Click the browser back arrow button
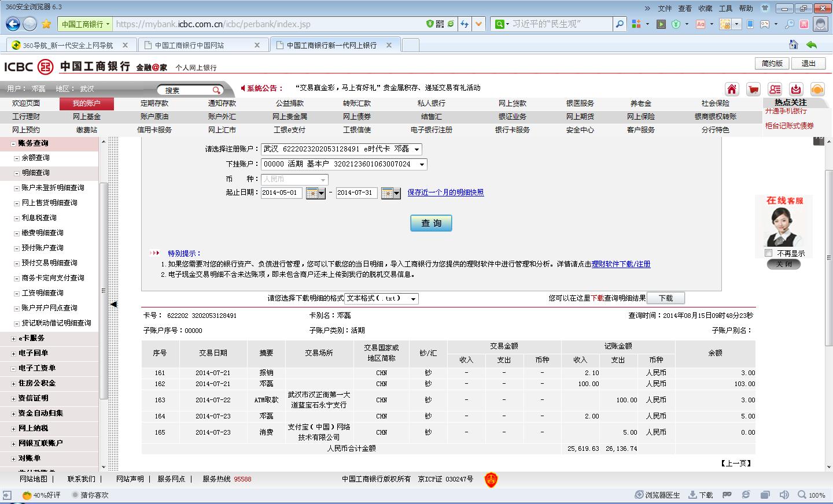Image resolution: width=833 pixels, height=504 pixels. point(13,24)
